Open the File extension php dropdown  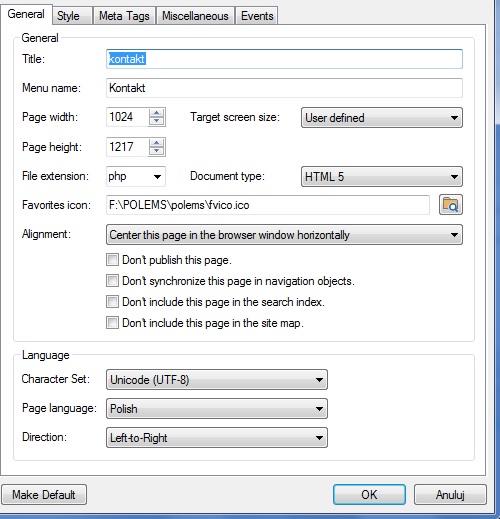136,176
